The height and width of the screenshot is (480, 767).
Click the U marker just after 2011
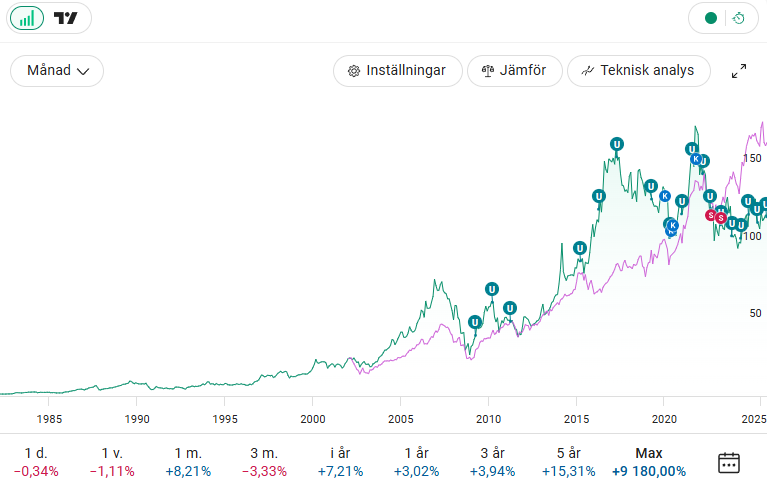click(x=510, y=307)
